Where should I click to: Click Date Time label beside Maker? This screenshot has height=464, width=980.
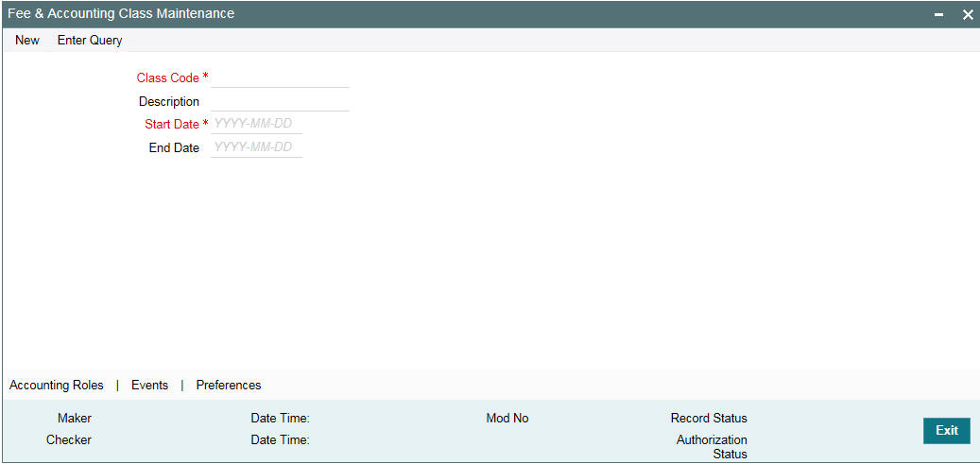point(280,419)
